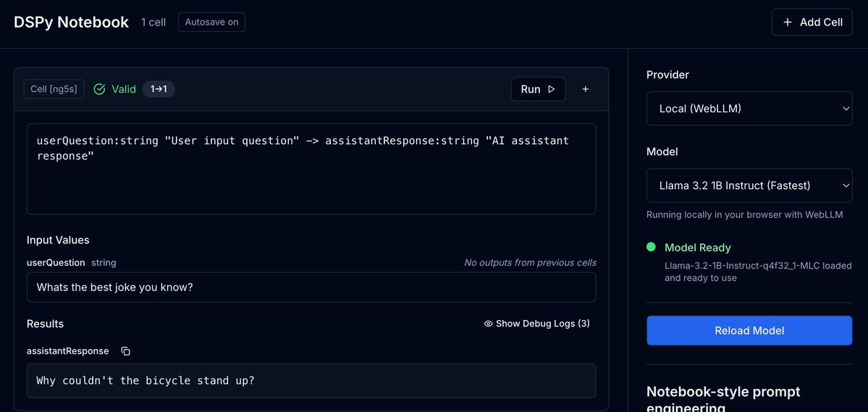Click the 'Input Values' heading
868x412 pixels.
(58, 240)
